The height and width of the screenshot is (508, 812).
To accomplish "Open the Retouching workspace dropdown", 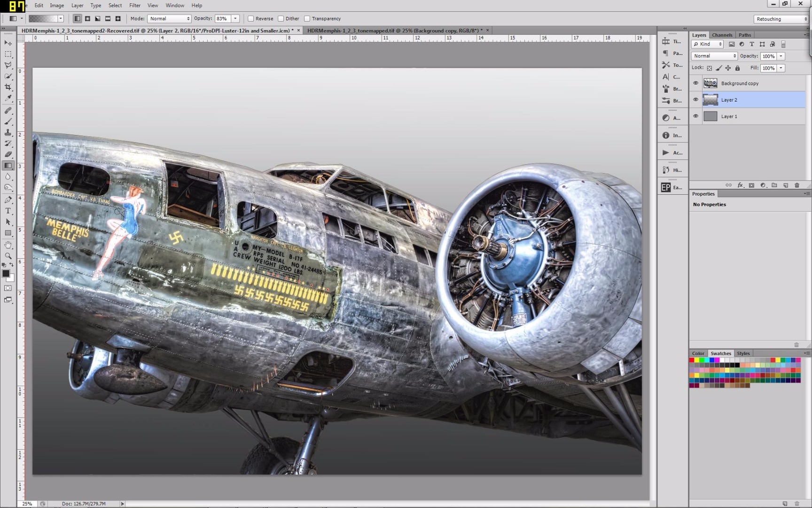I will (x=781, y=19).
